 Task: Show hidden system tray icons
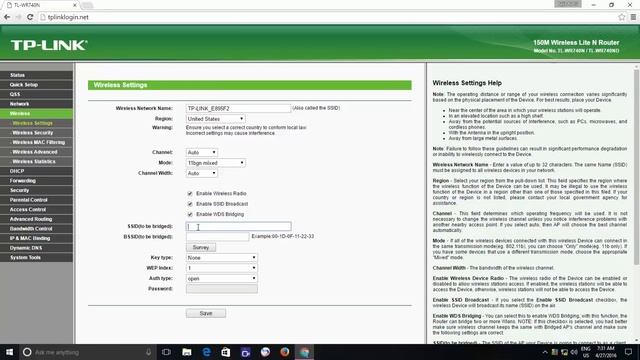545,352
